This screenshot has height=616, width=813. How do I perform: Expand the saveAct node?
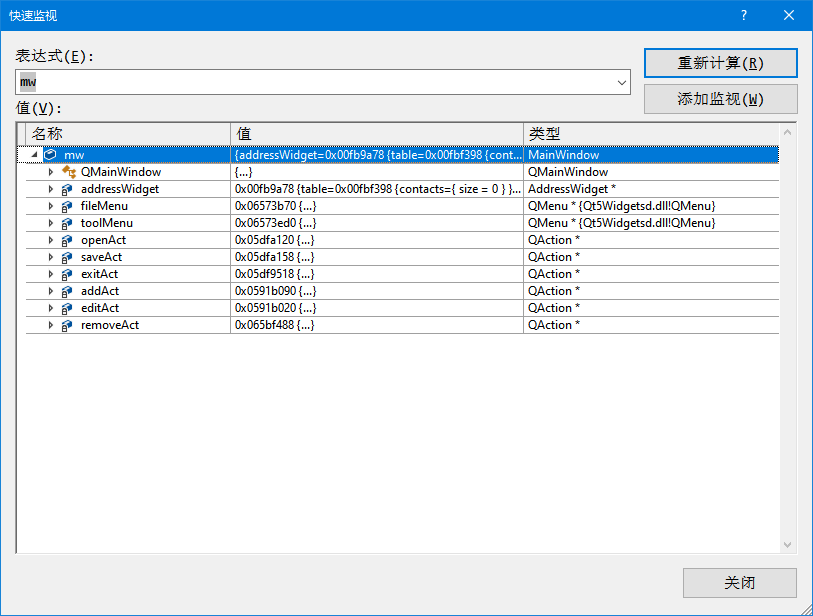coord(50,257)
